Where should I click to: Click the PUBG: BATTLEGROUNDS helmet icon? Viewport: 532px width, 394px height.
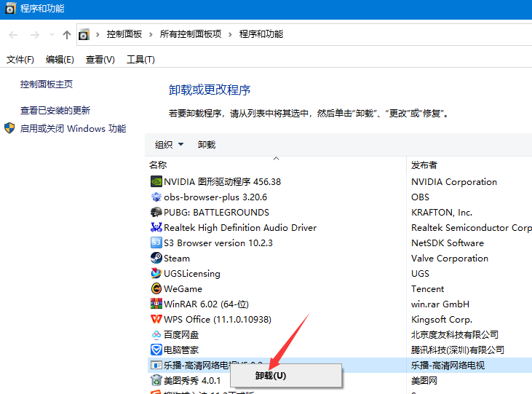coord(156,212)
